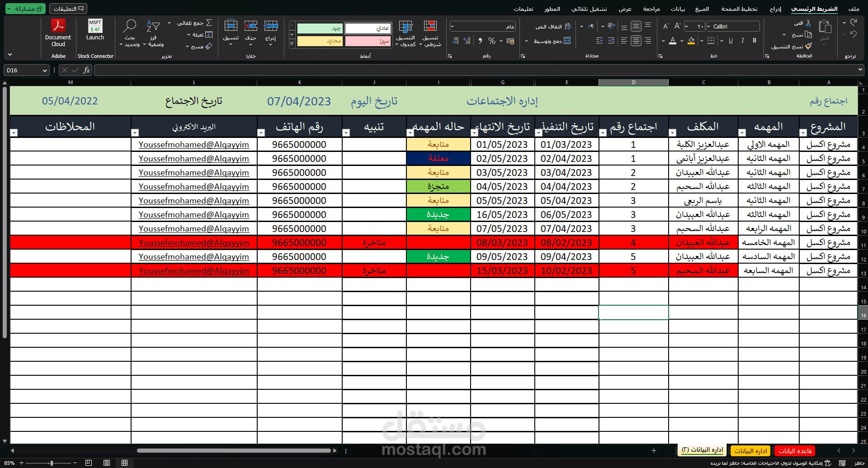Viewport: 868px width, 468px height.
Task: Click the Format cells (تنسيق) icon
Action: [x=231, y=26]
